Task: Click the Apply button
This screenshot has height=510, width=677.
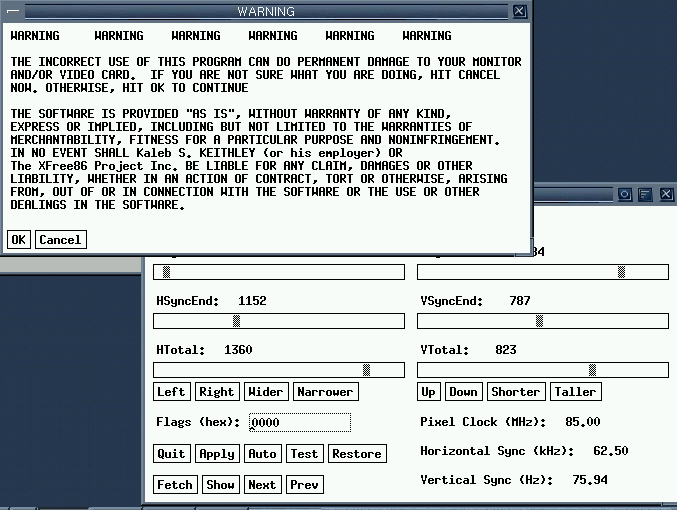Action: point(217,454)
